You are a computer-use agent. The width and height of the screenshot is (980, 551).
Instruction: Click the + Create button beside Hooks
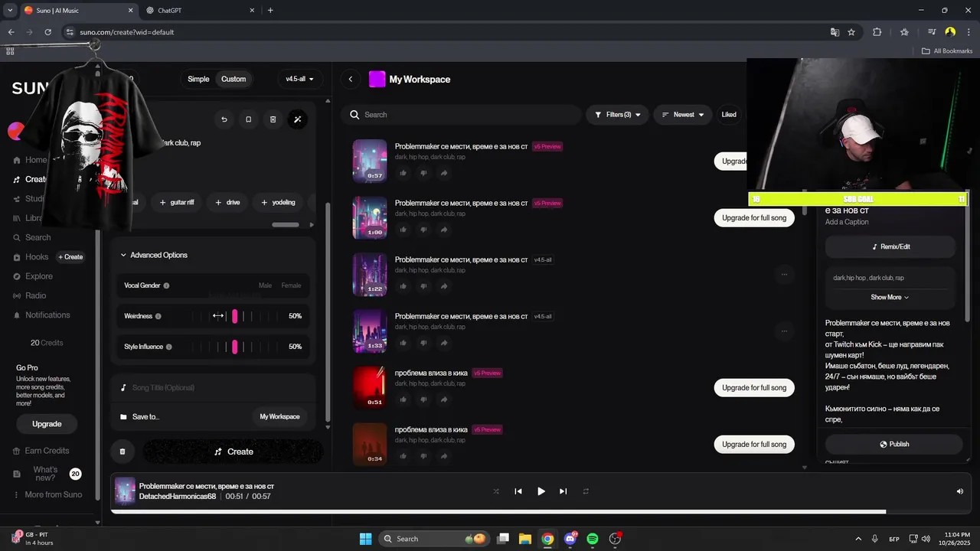click(x=70, y=257)
